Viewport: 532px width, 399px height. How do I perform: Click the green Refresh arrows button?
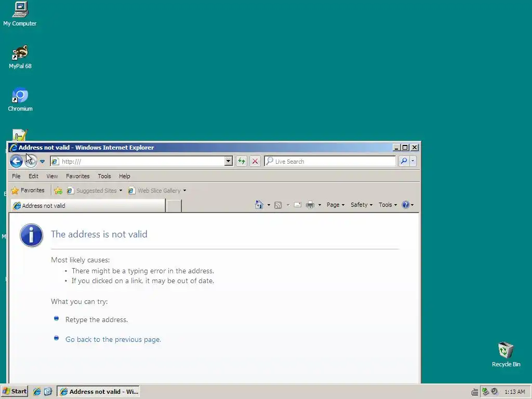click(242, 161)
